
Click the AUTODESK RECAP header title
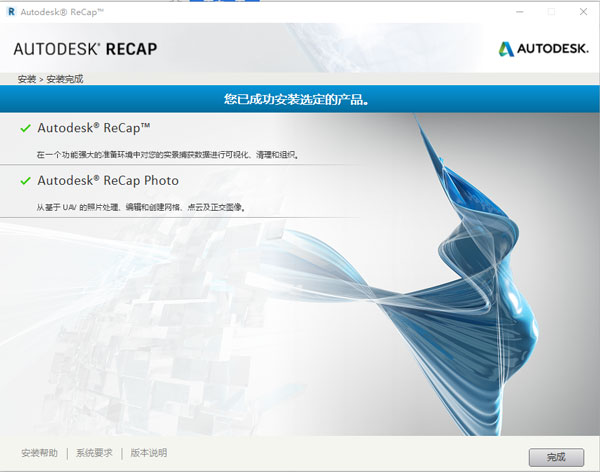[x=85, y=48]
